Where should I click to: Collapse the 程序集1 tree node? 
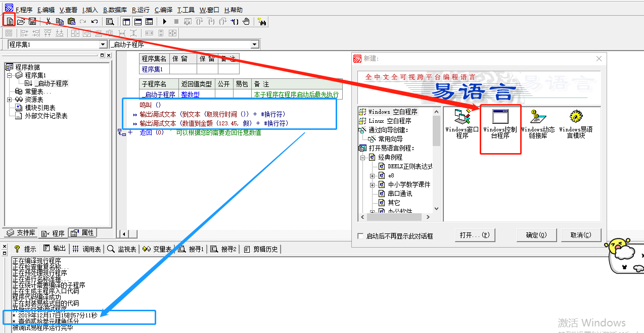(x=9, y=75)
